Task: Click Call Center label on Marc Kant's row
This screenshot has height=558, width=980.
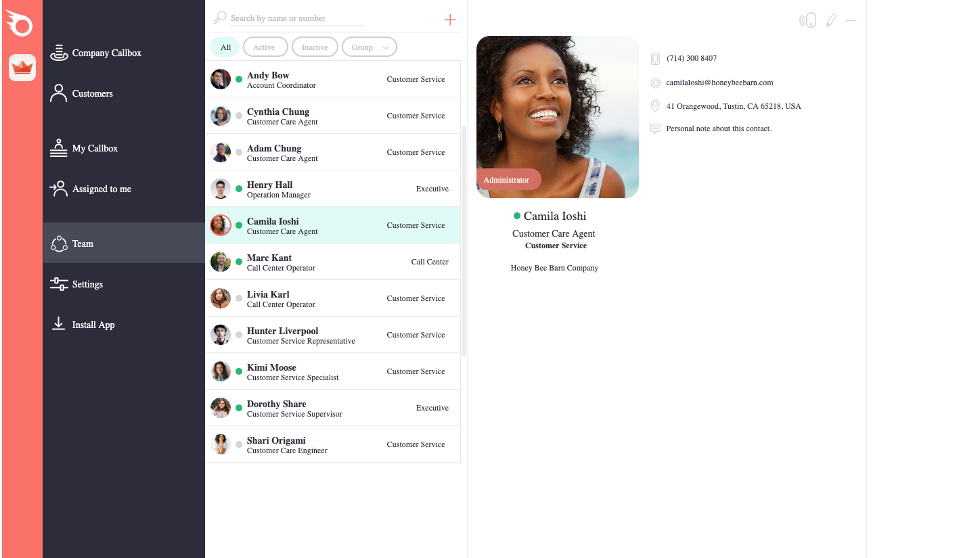Action: coord(430,262)
